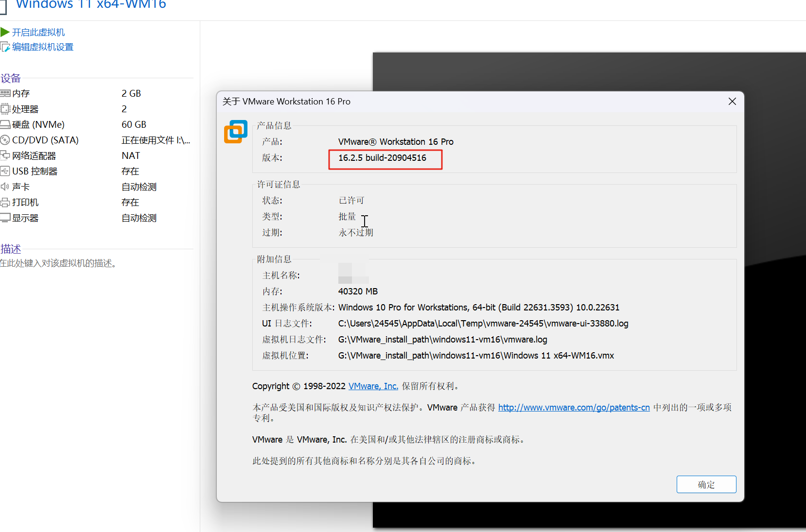This screenshot has width=806, height=532.
Task: Click the 设备 section heading
Action: click(x=11, y=78)
